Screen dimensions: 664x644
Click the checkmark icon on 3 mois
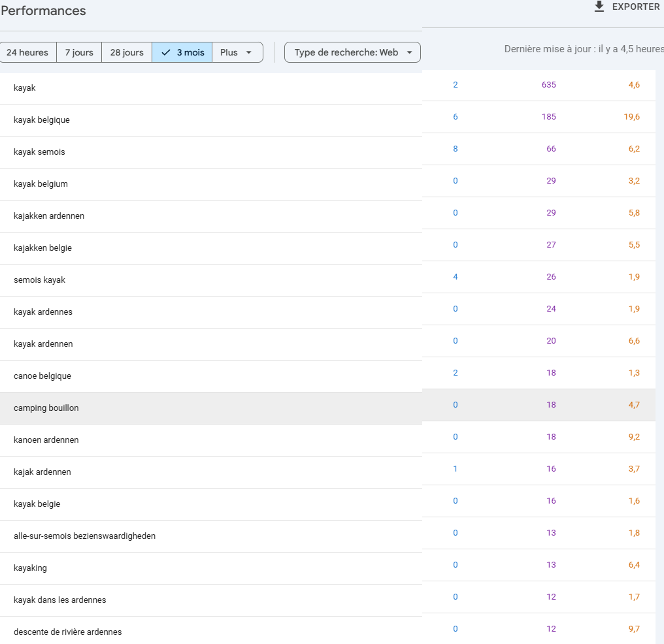(x=166, y=52)
